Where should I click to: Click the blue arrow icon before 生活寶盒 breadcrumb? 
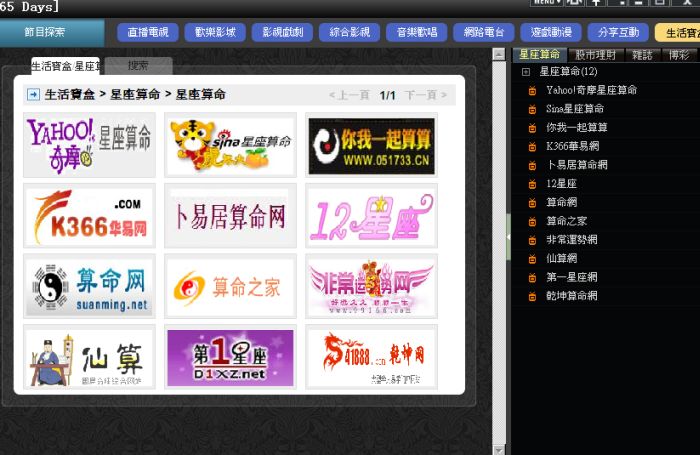tap(33, 94)
